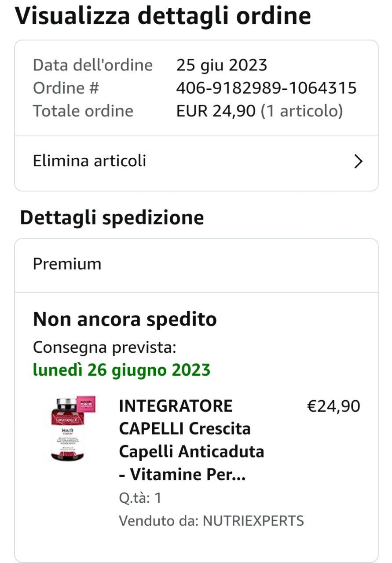Tap the green lunedì 26 giugno 2023 date
The width and height of the screenshot is (392, 563).
pyautogui.click(x=121, y=370)
